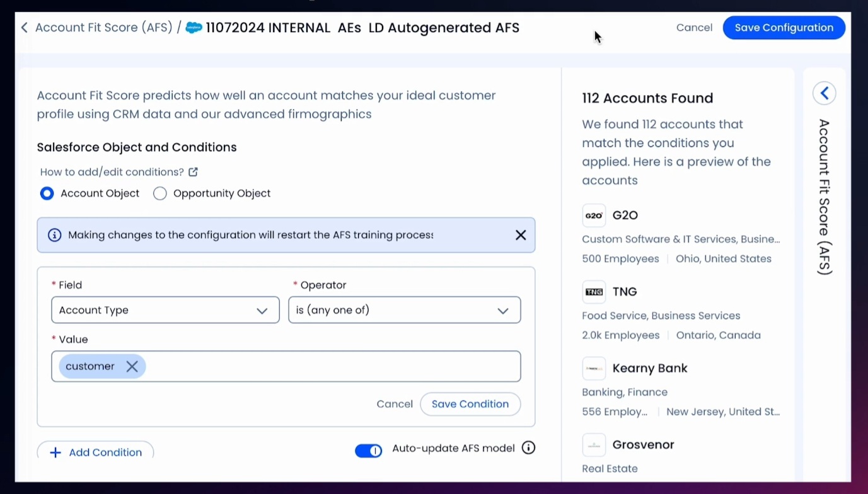Click the plus icon on Add Condition
The height and width of the screenshot is (494, 868).
(x=55, y=452)
